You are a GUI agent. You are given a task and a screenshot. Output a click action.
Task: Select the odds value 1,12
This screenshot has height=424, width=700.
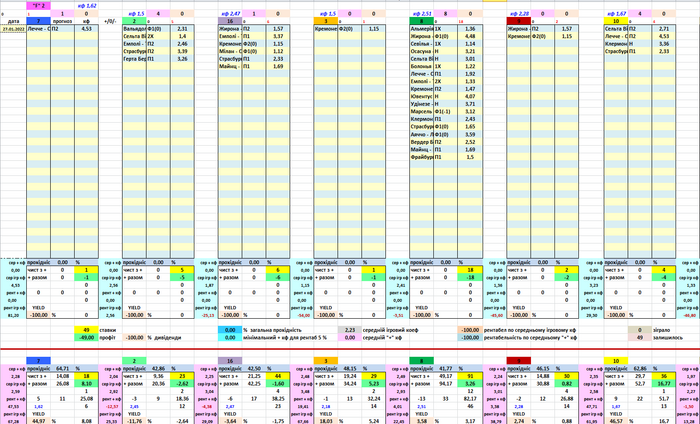point(278,51)
